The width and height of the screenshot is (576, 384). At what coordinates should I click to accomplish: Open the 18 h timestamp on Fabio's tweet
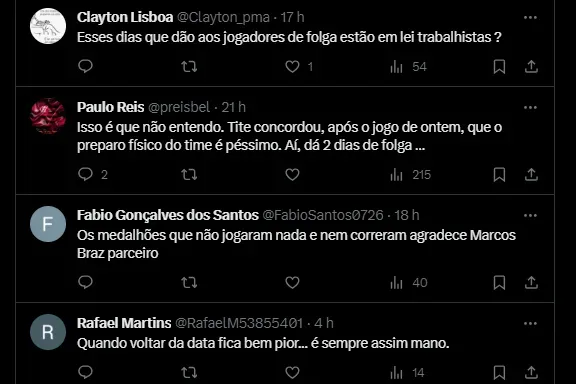407,215
